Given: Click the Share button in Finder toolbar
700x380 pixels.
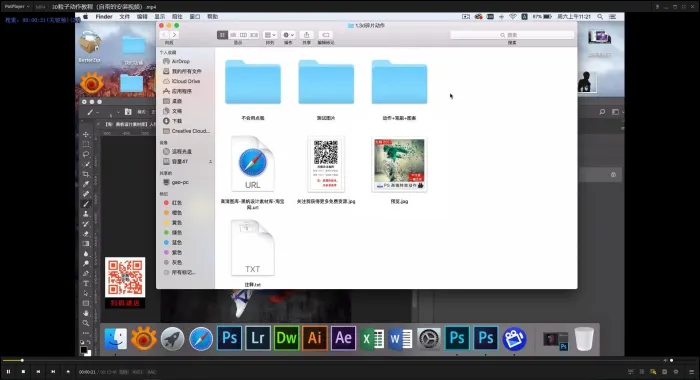Looking at the screenshot, I should tap(306, 35).
